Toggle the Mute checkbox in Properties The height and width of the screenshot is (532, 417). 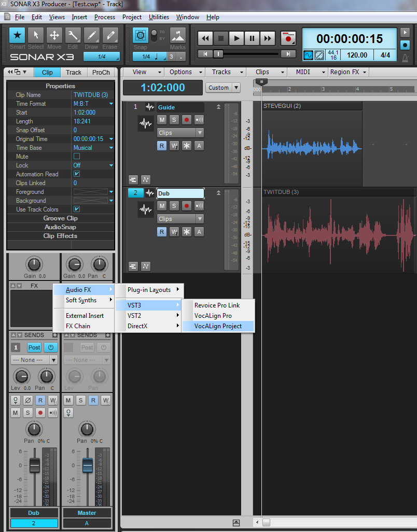point(77,157)
